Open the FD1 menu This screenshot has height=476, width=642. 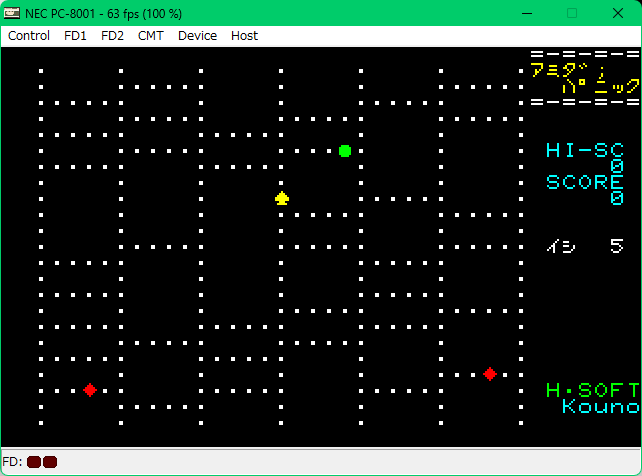pos(75,36)
